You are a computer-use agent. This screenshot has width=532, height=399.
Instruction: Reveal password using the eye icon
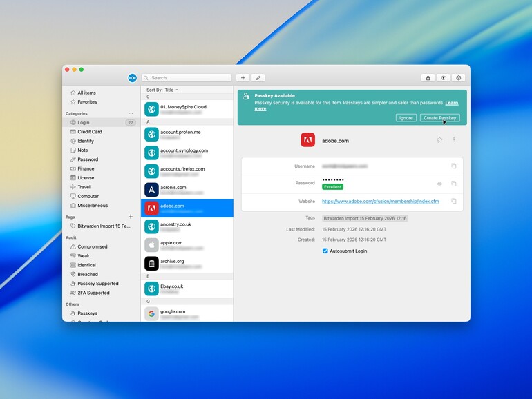439,184
